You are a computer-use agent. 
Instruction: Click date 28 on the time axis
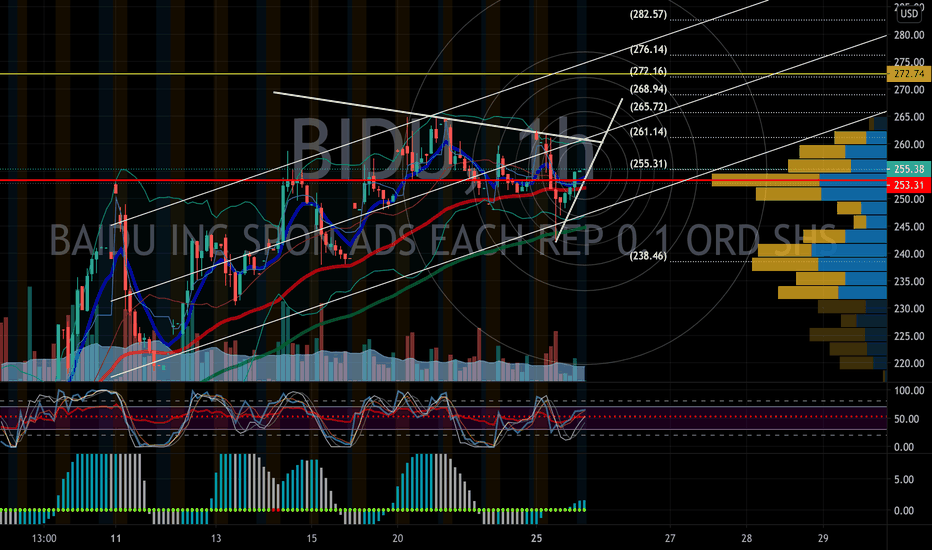[747, 539]
